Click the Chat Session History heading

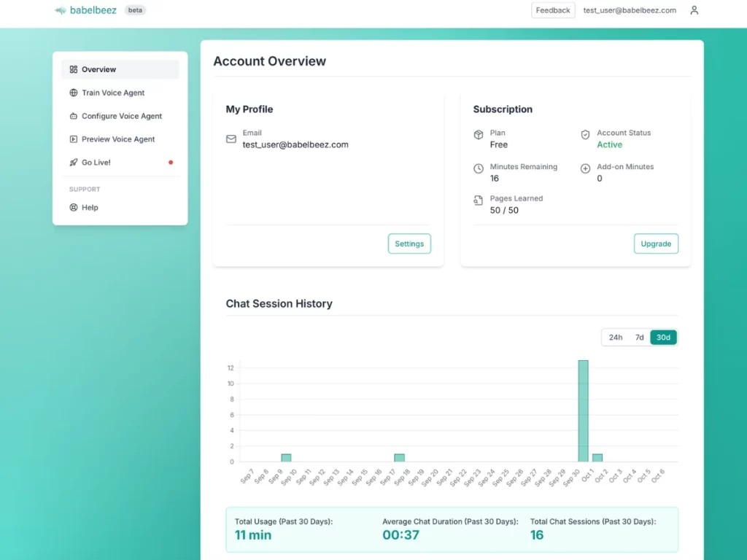pos(279,304)
